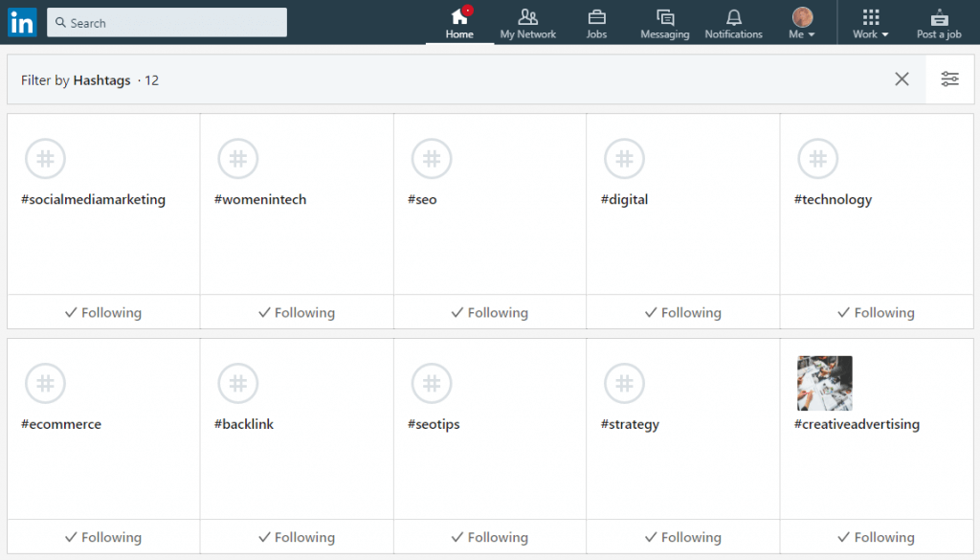Toggle Following for #creativeadvertising
The height and width of the screenshot is (560, 980).
[877, 536]
